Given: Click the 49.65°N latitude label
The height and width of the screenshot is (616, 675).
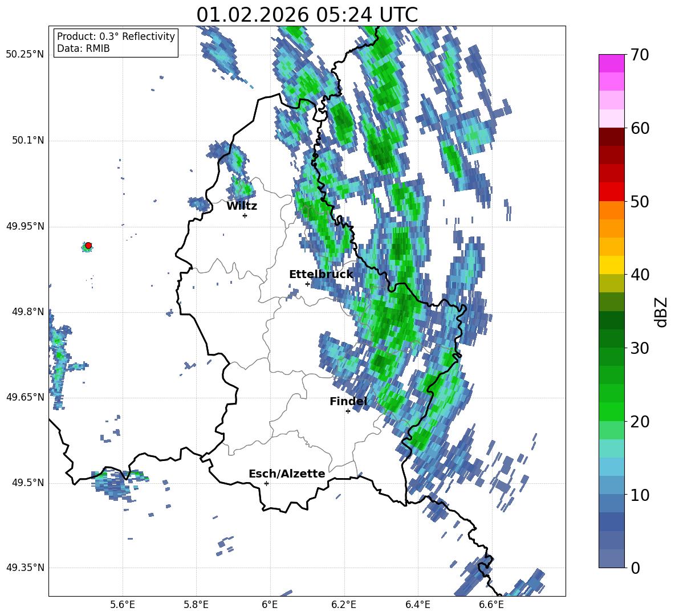Looking at the screenshot, I should 25,397.
